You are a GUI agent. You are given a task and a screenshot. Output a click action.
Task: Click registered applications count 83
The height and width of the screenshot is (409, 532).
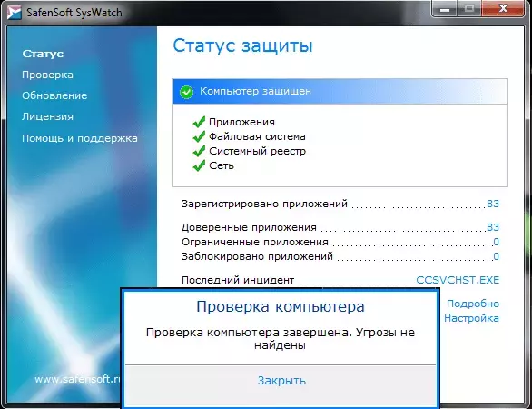[493, 204]
